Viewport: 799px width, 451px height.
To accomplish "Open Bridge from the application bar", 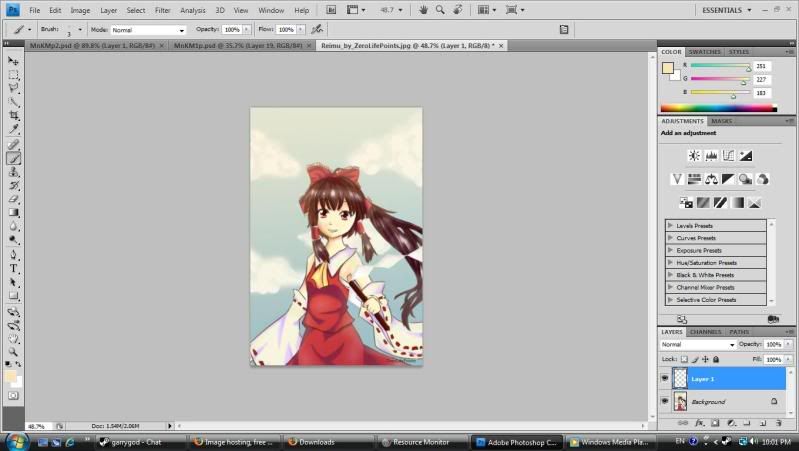I will [x=331, y=10].
